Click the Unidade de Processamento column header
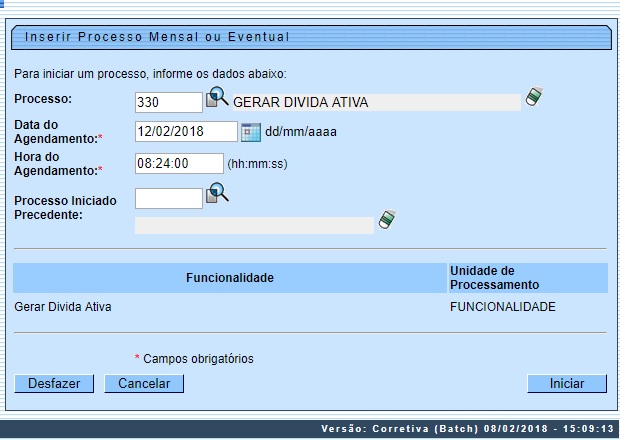This screenshot has width=620, height=440. coord(527,278)
